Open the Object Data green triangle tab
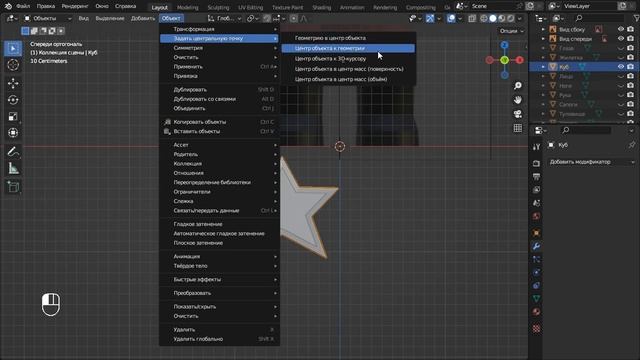This screenshot has height=360, width=640. tap(536, 299)
